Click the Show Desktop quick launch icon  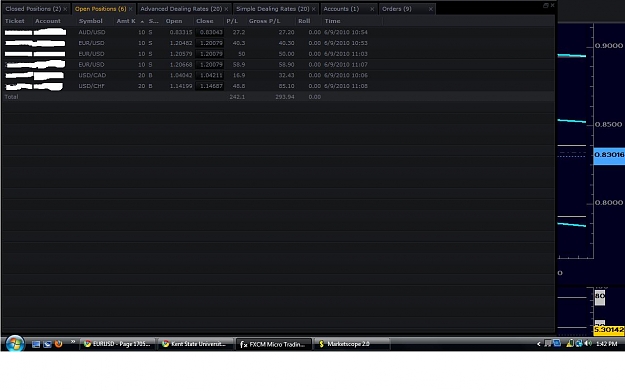coord(36,344)
